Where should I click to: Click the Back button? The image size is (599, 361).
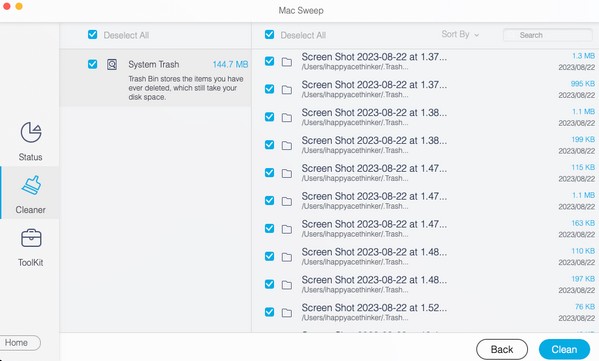502,349
